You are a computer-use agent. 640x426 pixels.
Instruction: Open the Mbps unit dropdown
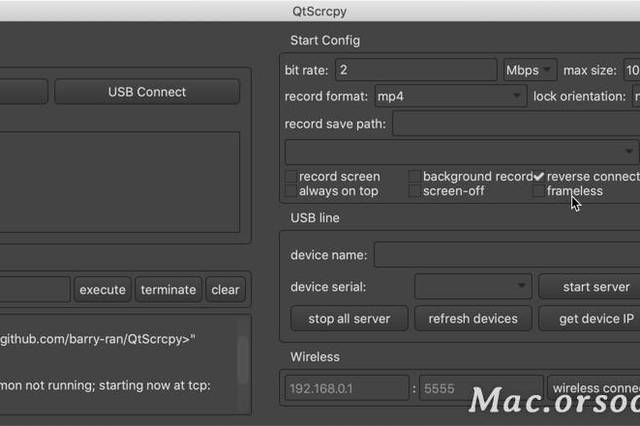point(529,70)
